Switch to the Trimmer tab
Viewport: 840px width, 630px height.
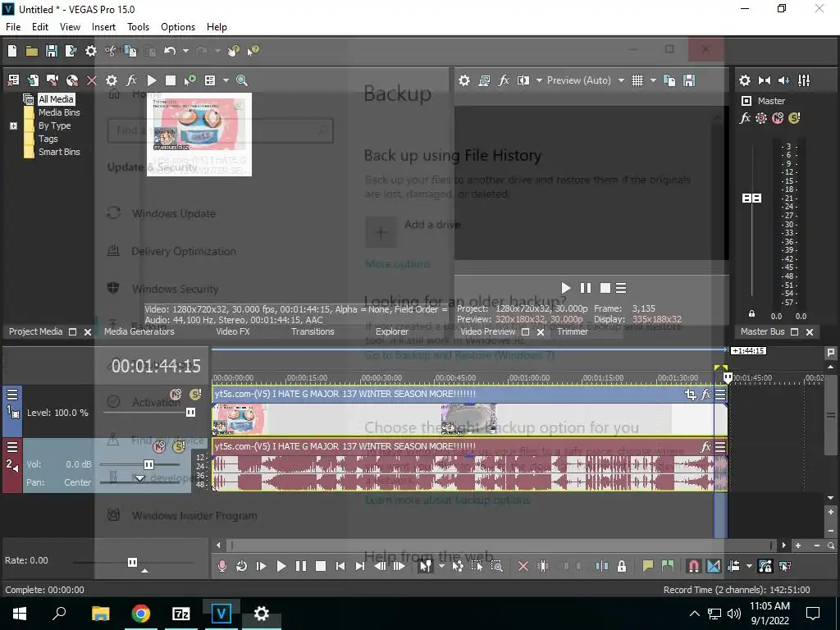coord(573,331)
